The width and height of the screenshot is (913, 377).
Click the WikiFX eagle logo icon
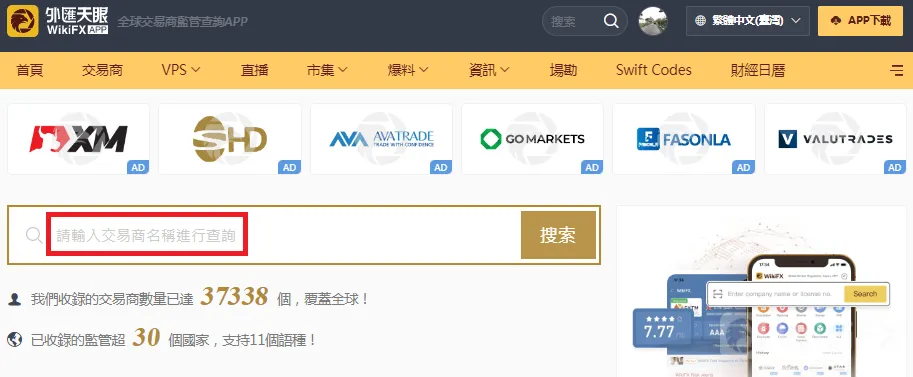(x=23, y=21)
